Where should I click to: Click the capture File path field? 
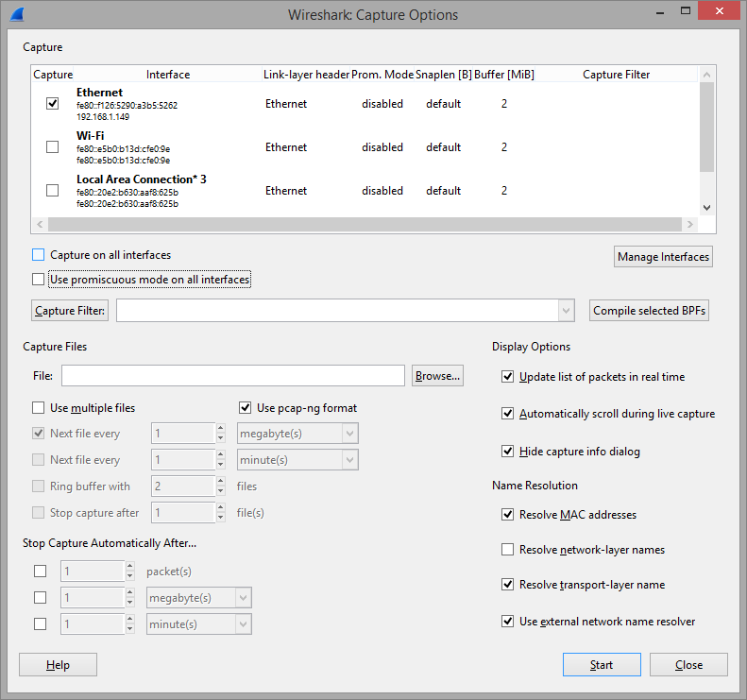[x=233, y=376]
